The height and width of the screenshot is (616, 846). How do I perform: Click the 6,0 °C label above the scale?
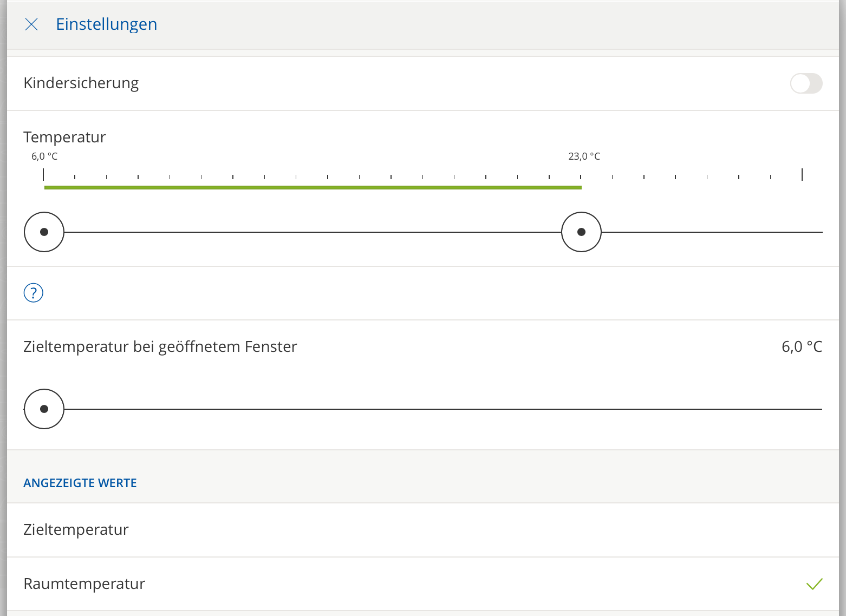pyautogui.click(x=44, y=156)
